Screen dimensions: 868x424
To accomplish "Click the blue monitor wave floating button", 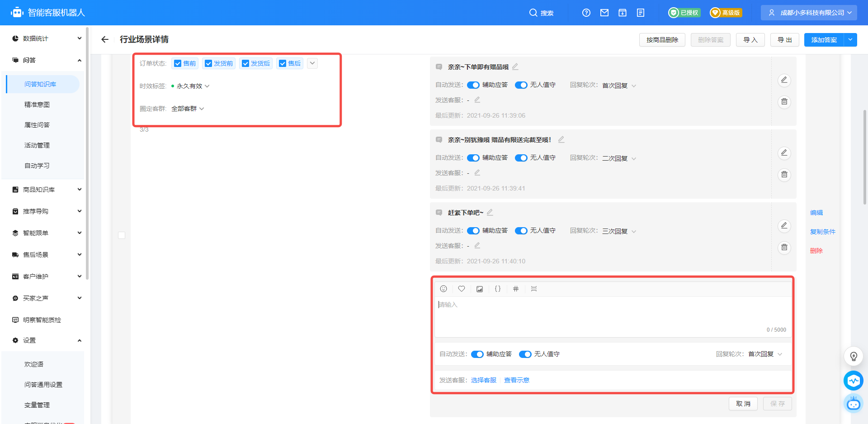I will pyautogui.click(x=854, y=381).
